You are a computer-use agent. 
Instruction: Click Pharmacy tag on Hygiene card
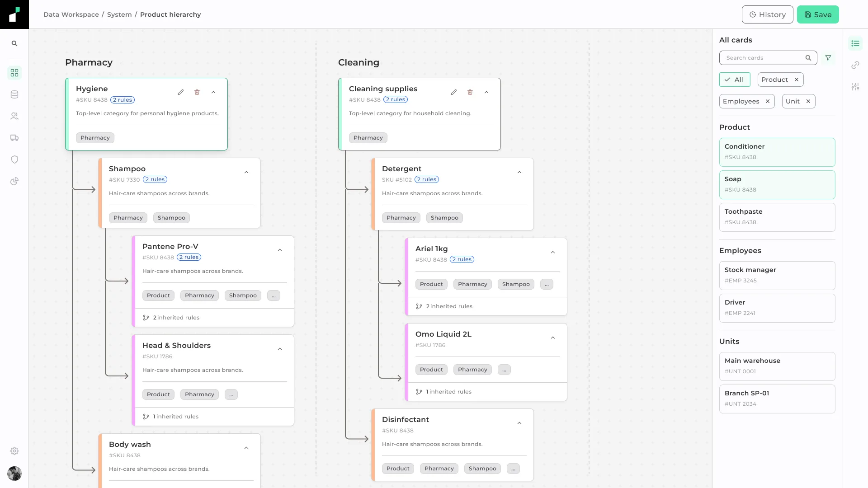[95, 138]
